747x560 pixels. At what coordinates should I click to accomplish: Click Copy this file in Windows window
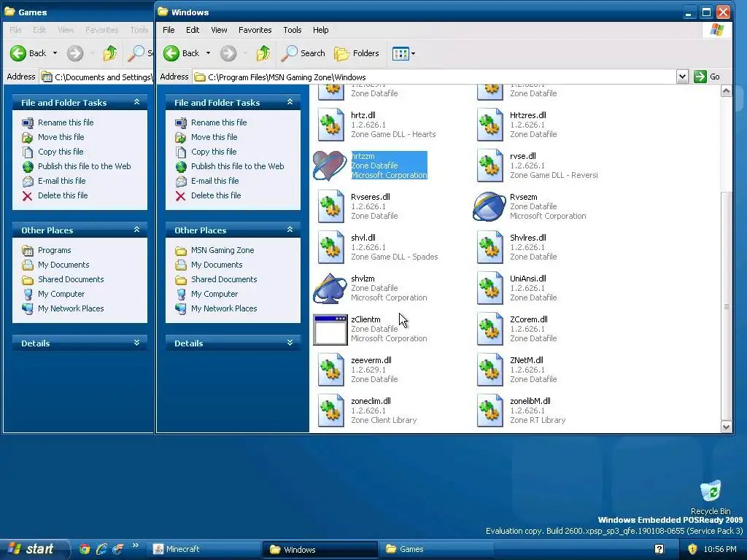click(x=214, y=152)
